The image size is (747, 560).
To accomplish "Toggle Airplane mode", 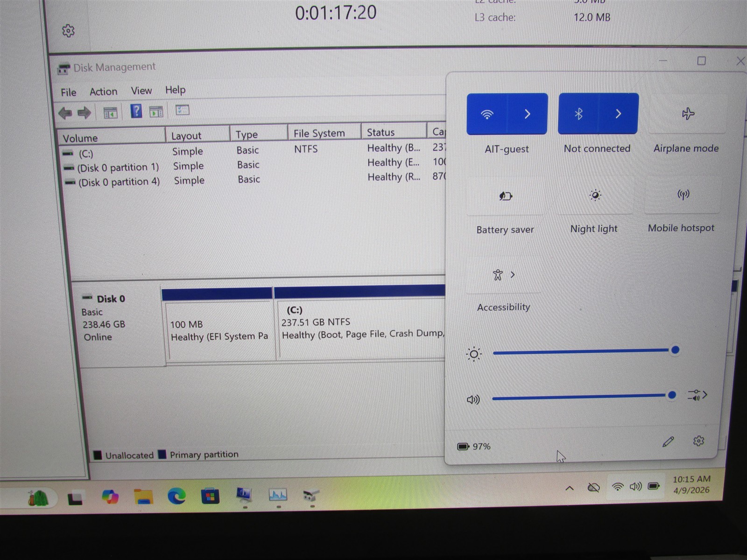I will coord(688,113).
